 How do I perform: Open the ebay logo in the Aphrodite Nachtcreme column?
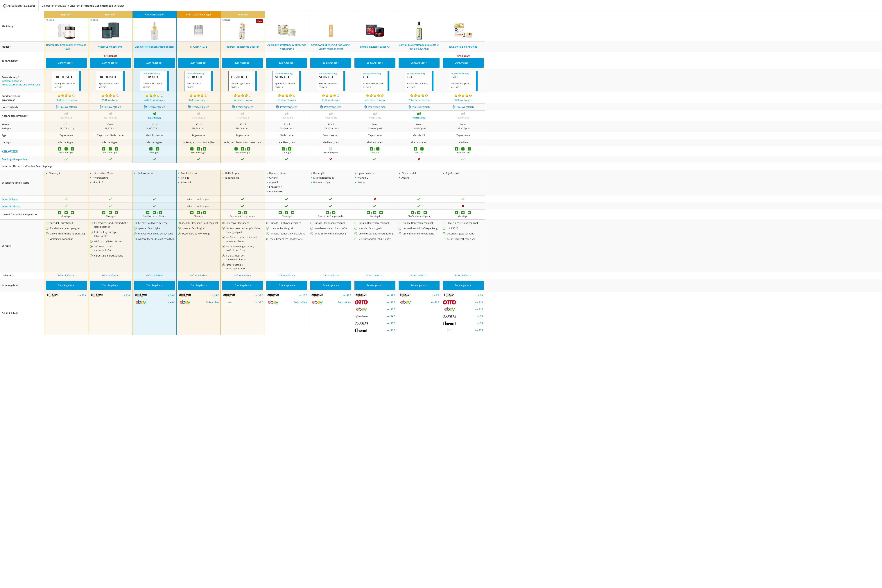273,302
